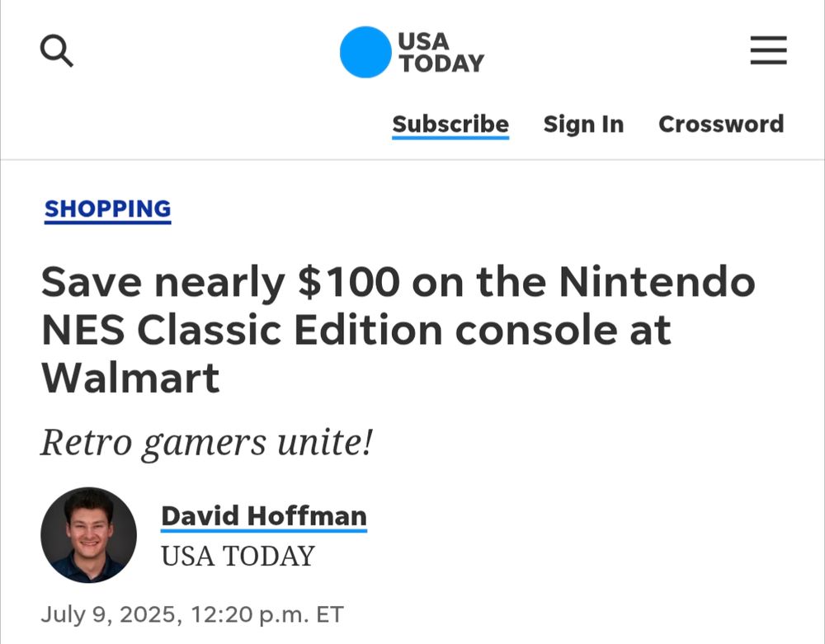Click the USA TODAY wordmark in header
The width and height of the screenshot is (825, 644).
click(x=441, y=52)
